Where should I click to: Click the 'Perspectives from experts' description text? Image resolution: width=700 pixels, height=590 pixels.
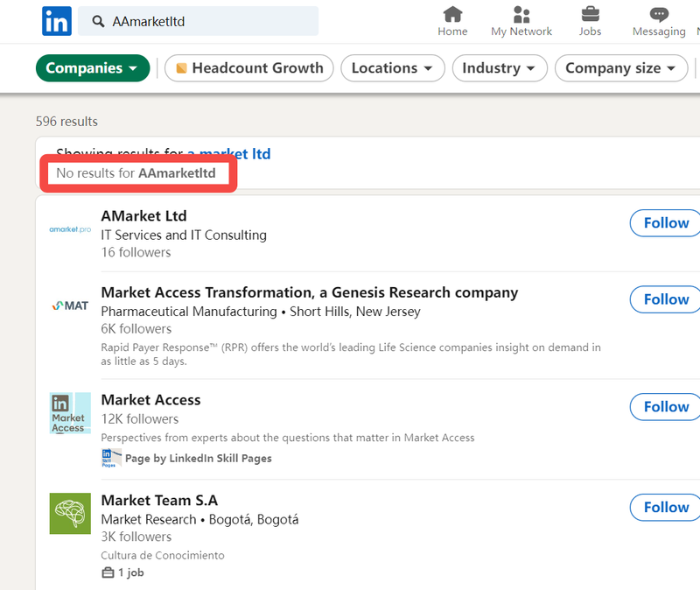click(288, 438)
